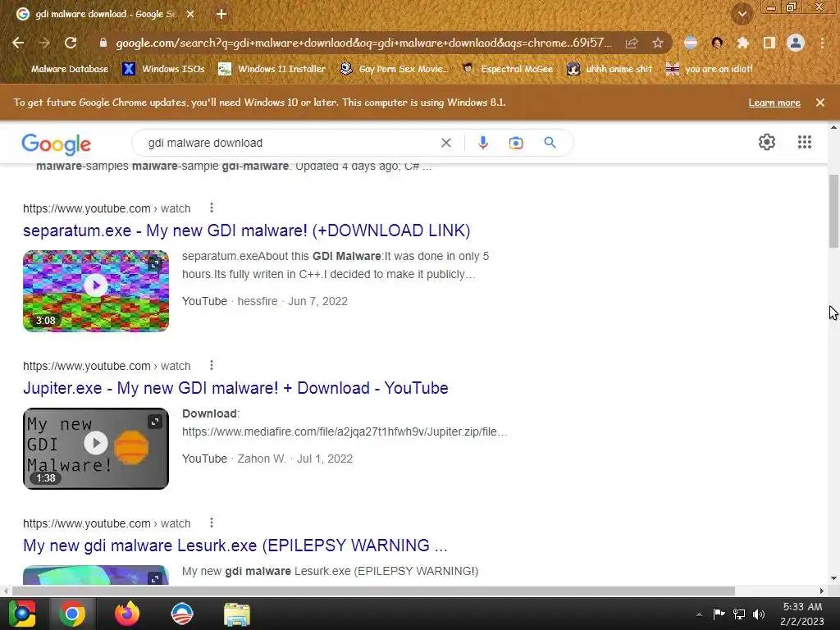840x630 pixels.
Task: Open the Chrome extensions puzzle icon
Action: coord(742,43)
